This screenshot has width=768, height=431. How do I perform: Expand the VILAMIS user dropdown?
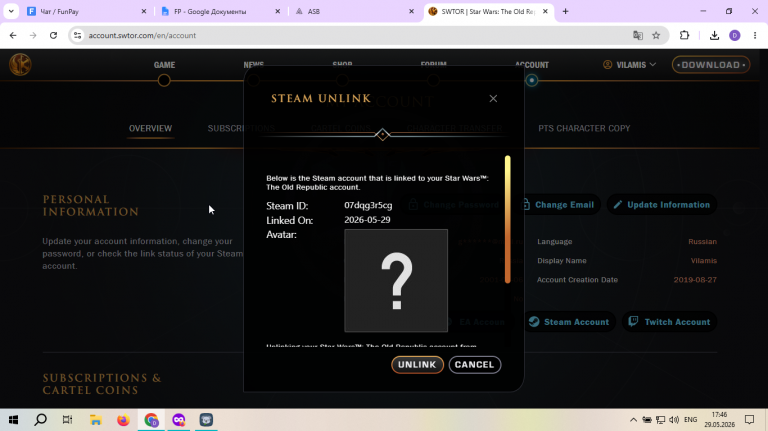pyautogui.click(x=629, y=65)
